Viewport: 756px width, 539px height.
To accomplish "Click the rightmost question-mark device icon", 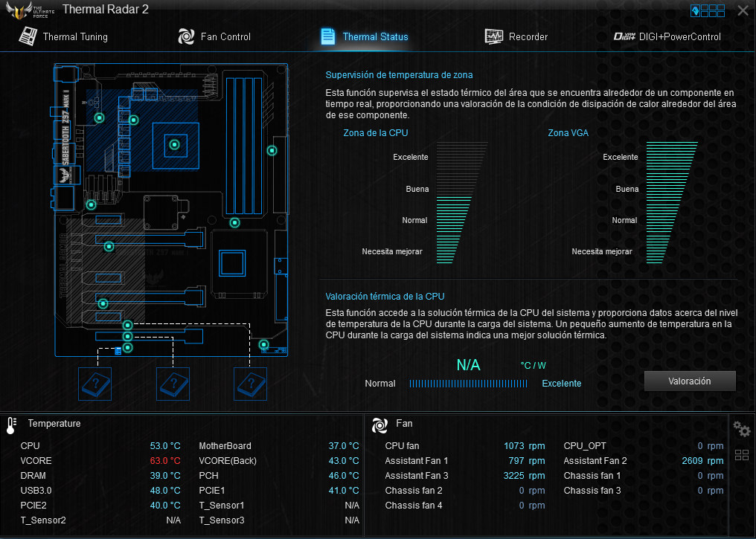I will 250,384.
